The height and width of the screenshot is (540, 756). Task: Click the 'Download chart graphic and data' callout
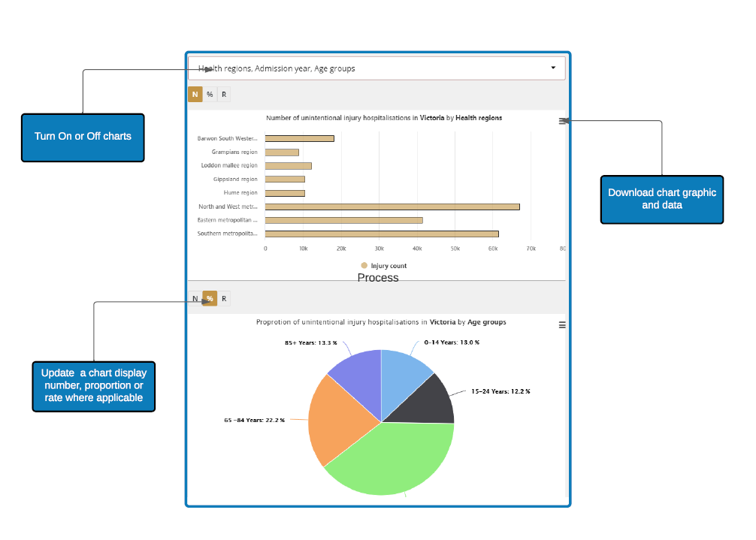[661, 199]
